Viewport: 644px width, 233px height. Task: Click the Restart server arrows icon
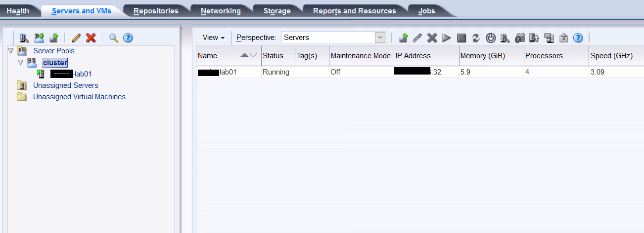[476, 38]
